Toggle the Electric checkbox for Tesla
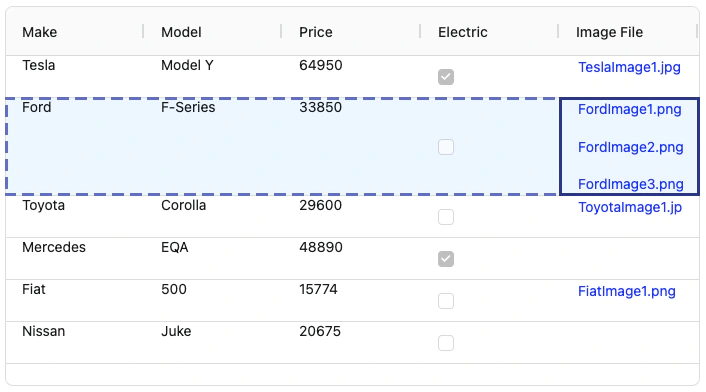Image resolution: width=706 pixels, height=392 pixels. 446,77
